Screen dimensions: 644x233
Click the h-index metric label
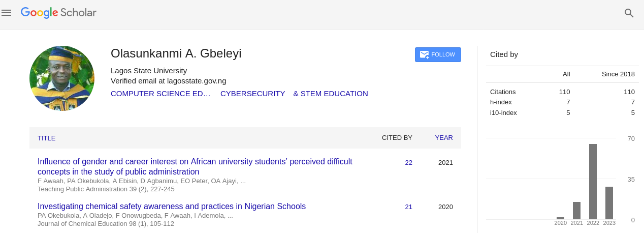point(501,102)
